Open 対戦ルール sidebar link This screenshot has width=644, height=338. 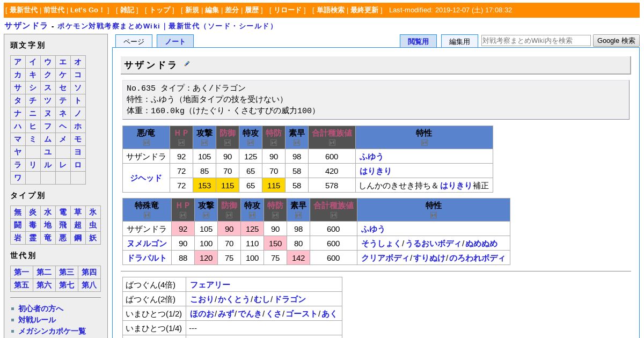tap(37, 320)
